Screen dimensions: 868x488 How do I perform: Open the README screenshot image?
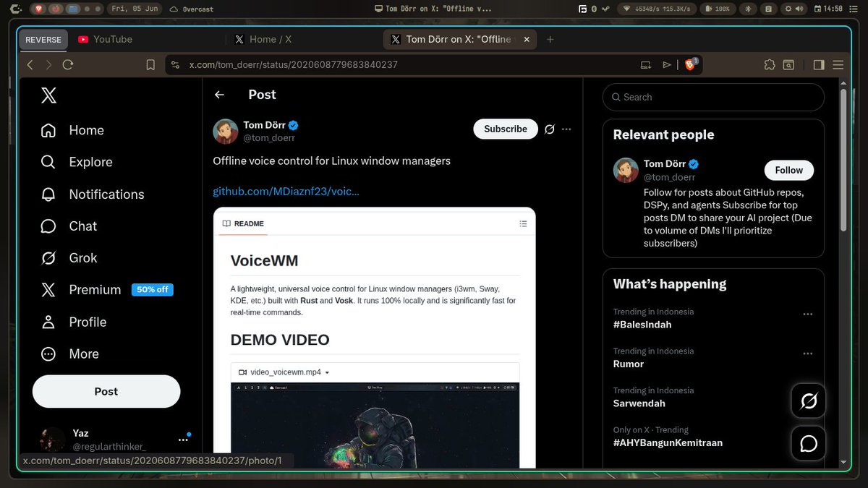pos(375,338)
